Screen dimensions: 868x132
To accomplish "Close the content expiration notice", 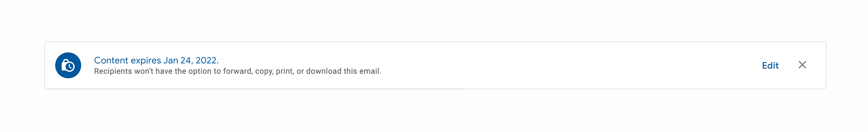I will pyautogui.click(x=802, y=65).
